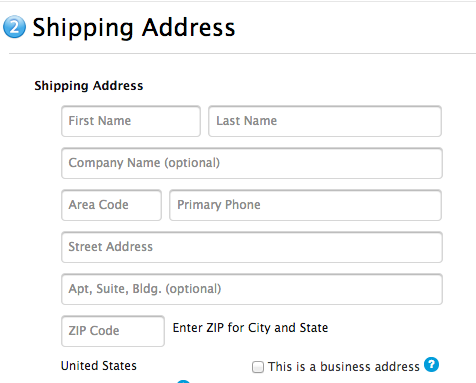The image size is (476, 383).
Task: Click into Company Name (optional) field
Action: click(x=252, y=163)
